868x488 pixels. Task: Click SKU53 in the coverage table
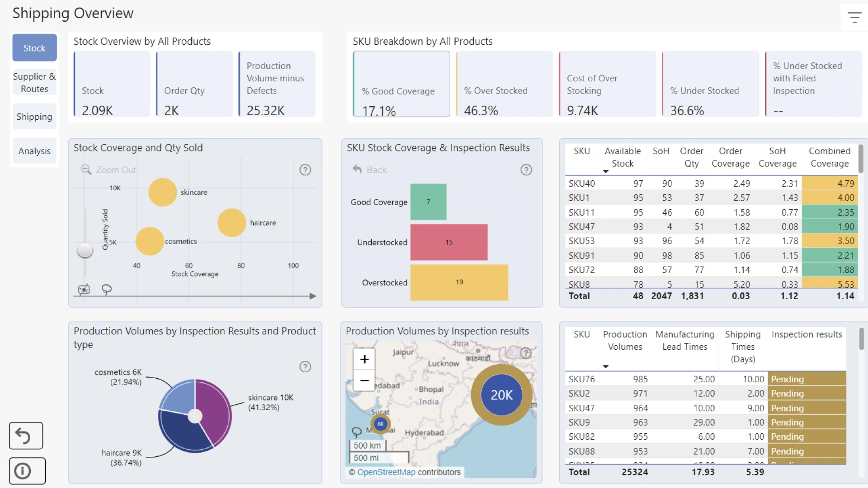tap(581, 241)
